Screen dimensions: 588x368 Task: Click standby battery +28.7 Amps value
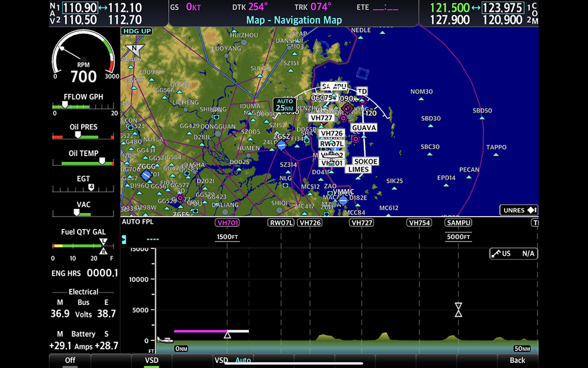[x=107, y=346]
